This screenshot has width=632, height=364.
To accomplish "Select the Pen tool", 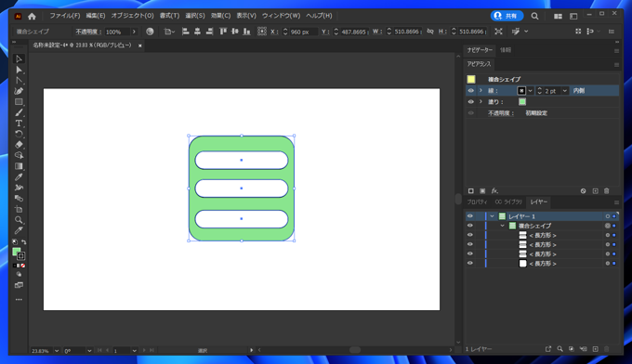I will pyautogui.click(x=19, y=91).
